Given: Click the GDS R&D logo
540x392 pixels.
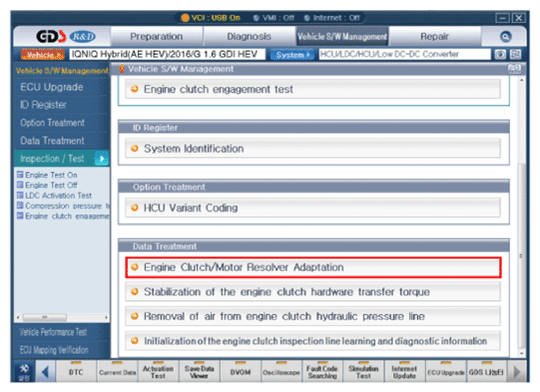Looking at the screenshot, I should tap(65, 36).
